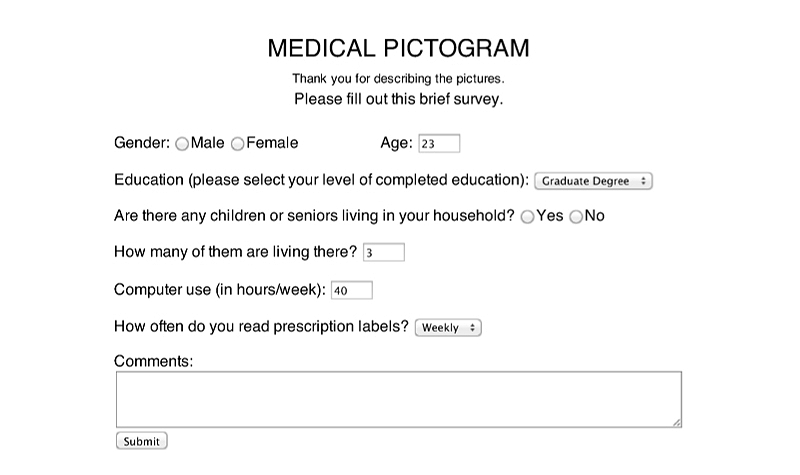Click the prescription labels question text
The width and height of the screenshot is (800, 475).
[x=261, y=326]
